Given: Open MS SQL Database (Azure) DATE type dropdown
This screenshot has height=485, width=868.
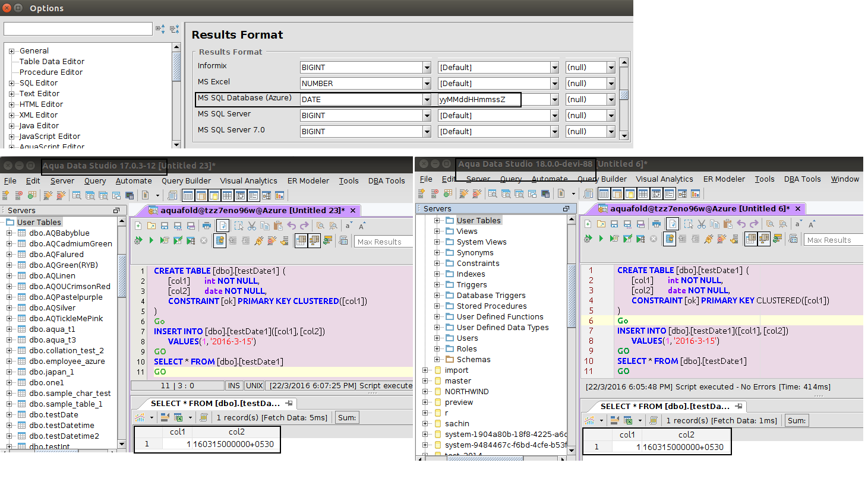Looking at the screenshot, I should pos(427,100).
